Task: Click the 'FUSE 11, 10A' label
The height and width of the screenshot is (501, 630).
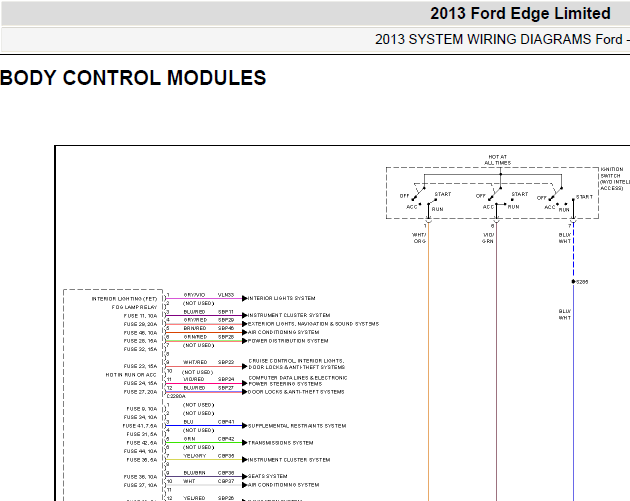Action: [x=140, y=316]
